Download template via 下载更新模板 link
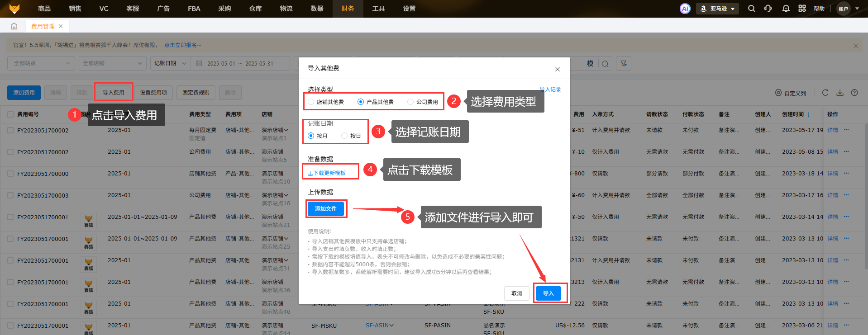The height and width of the screenshot is (335, 868). 327,173
